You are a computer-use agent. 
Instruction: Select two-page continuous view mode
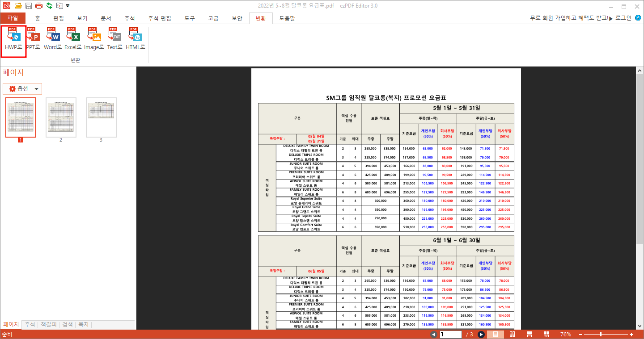pyautogui.click(x=546, y=335)
